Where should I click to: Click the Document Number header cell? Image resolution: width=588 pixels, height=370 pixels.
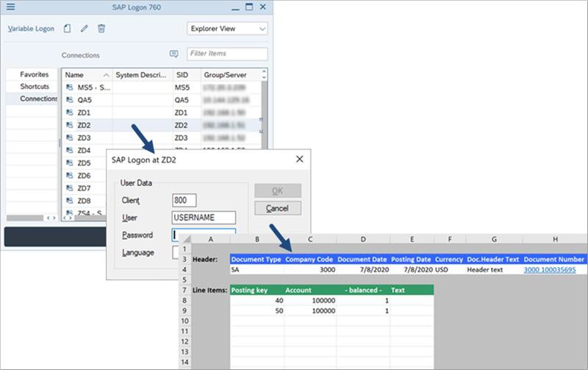coord(554,260)
